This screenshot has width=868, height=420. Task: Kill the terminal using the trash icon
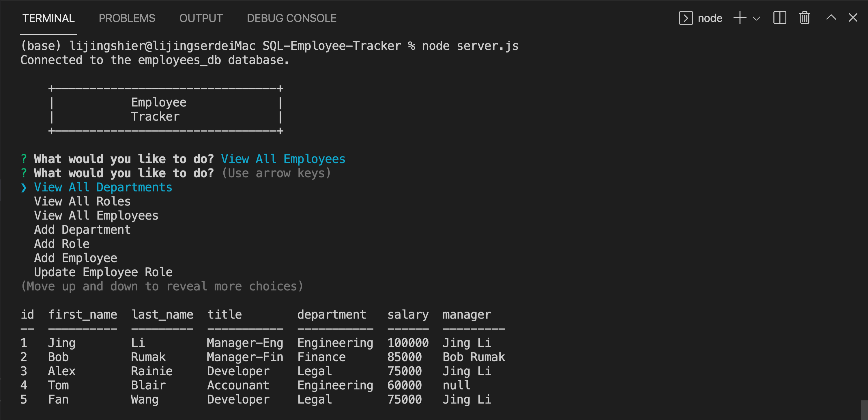point(804,18)
